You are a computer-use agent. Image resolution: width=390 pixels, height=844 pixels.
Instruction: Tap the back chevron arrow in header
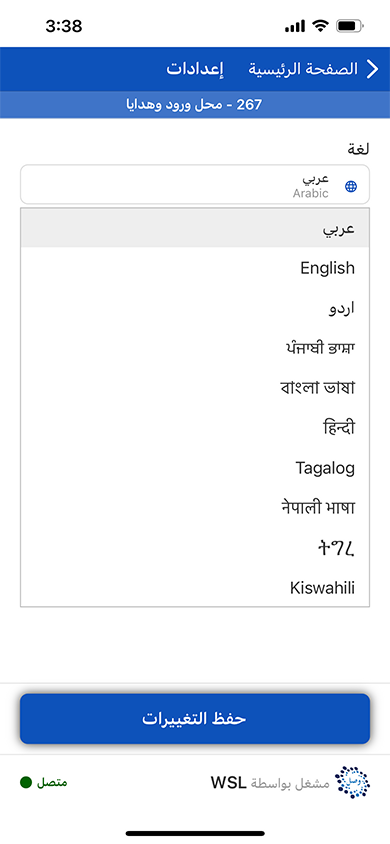click(373, 69)
